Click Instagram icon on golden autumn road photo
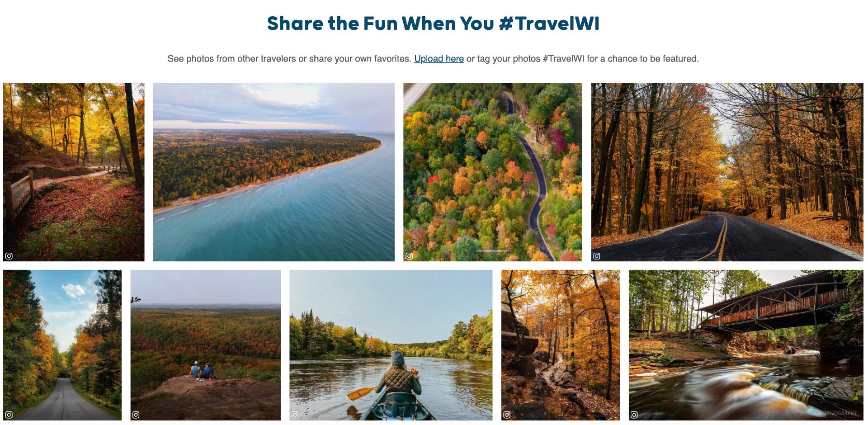Screen dimensions: 868x425 coord(597,256)
